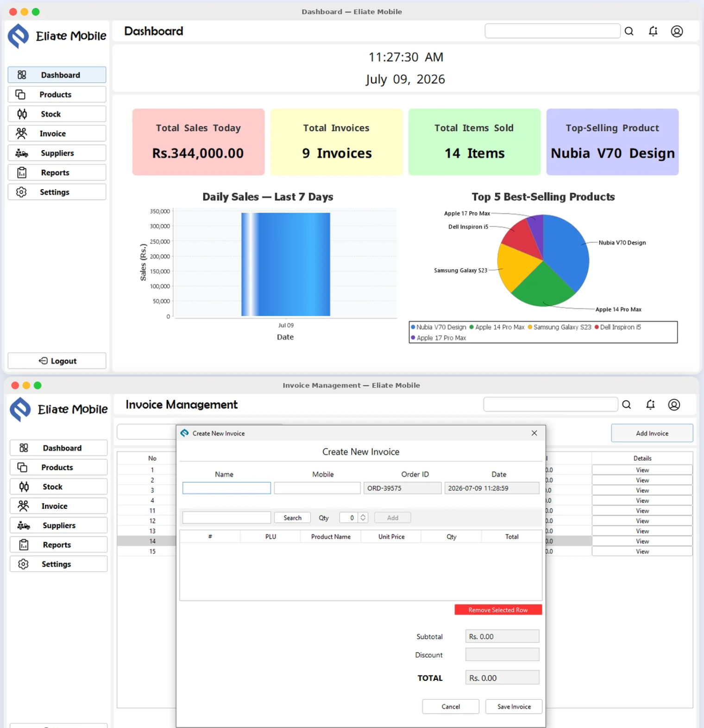Select invoice row number 14
704x728 pixels.
coord(152,541)
